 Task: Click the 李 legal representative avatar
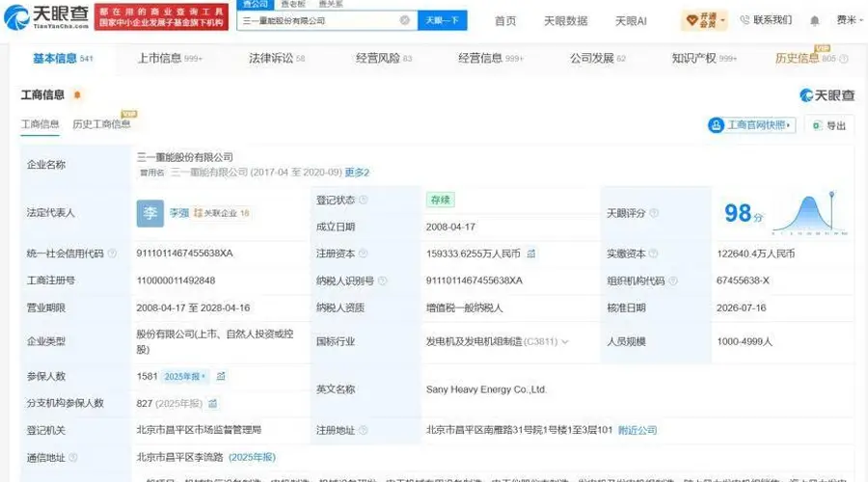tap(150, 213)
